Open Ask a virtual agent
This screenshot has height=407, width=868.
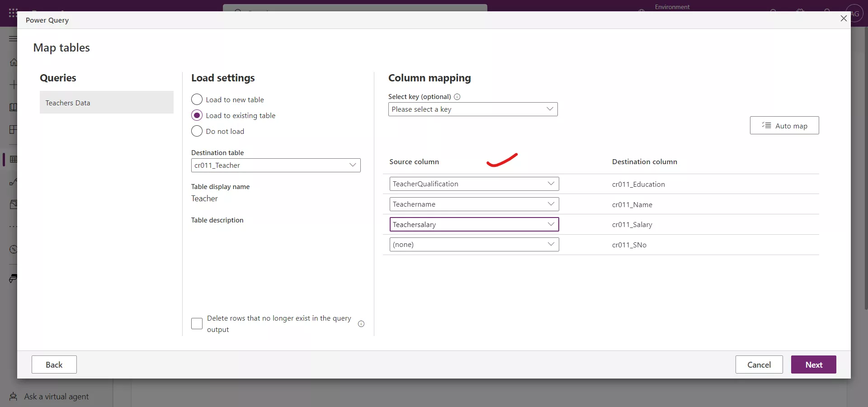point(56,397)
